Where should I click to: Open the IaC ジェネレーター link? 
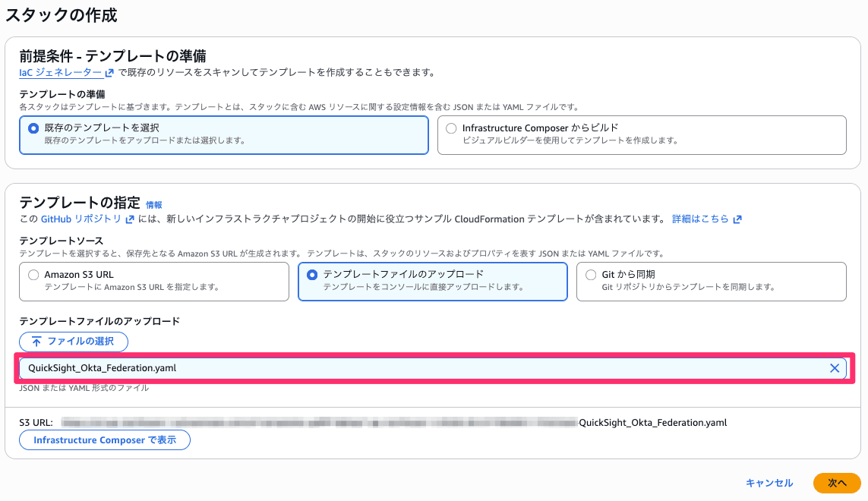tap(60, 72)
